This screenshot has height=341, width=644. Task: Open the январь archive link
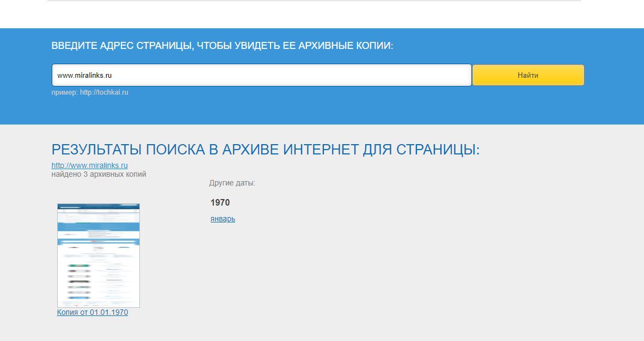pos(223,219)
